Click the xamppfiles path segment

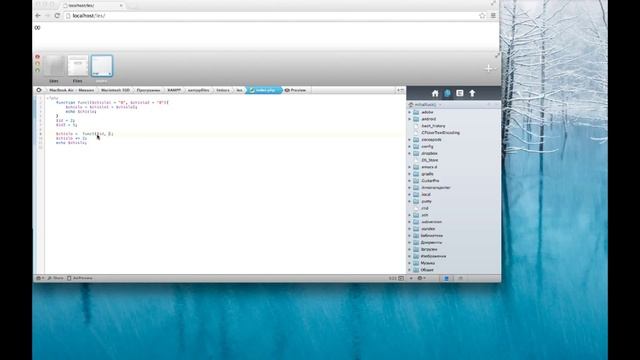(x=198, y=90)
